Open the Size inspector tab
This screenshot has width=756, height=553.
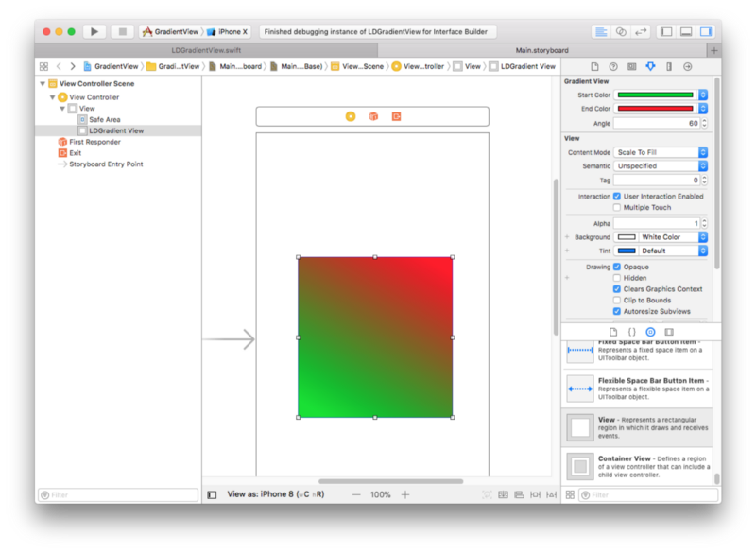coord(668,66)
